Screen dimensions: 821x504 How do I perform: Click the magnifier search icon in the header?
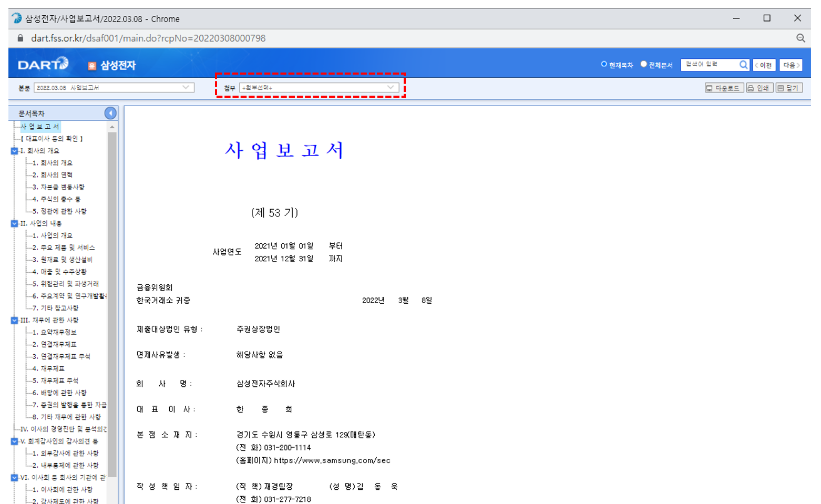pos(743,65)
